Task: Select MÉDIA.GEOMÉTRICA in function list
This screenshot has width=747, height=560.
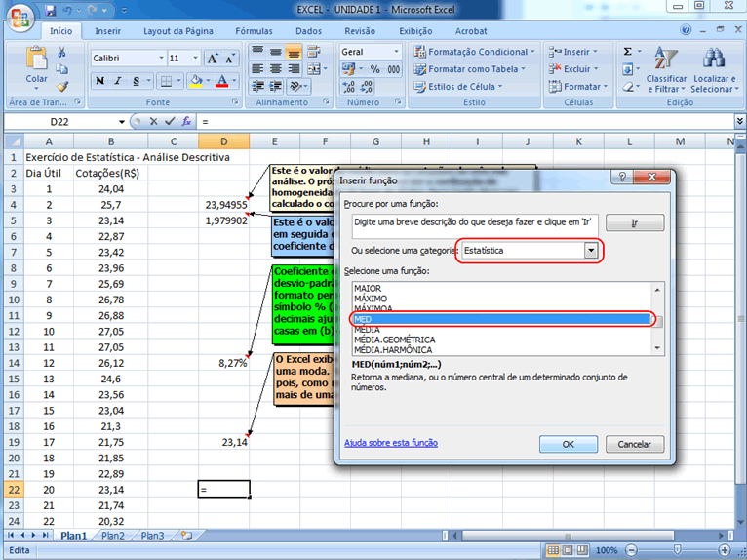Action: 395,340
